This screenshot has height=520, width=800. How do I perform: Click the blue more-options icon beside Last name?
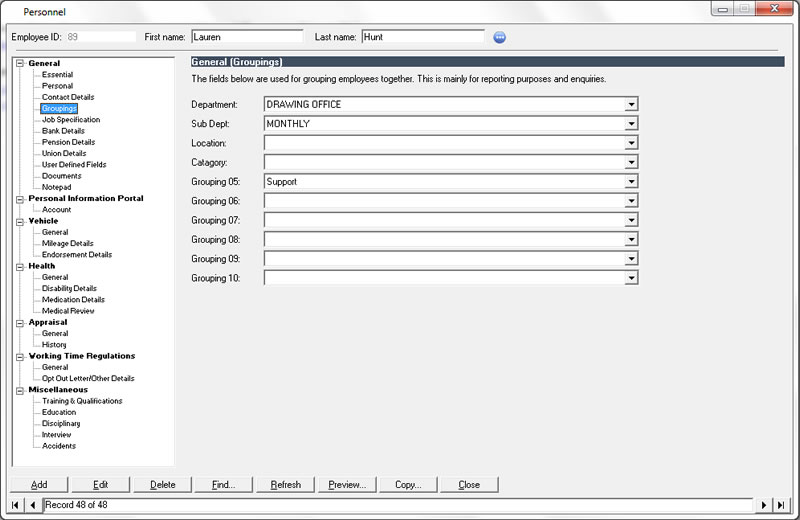[x=500, y=37]
